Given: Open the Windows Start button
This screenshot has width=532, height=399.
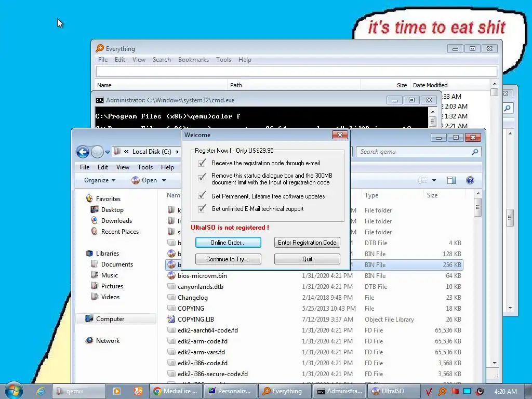Looking at the screenshot, I should click(x=14, y=391).
